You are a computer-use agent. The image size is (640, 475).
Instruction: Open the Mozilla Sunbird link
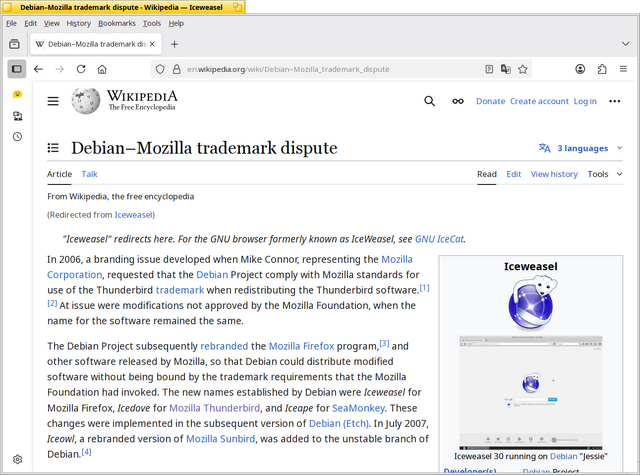click(x=220, y=439)
